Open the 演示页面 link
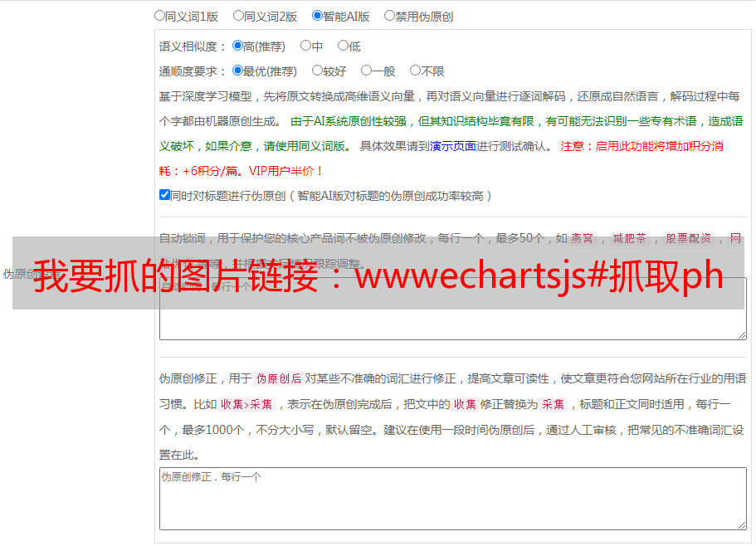 click(x=453, y=146)
